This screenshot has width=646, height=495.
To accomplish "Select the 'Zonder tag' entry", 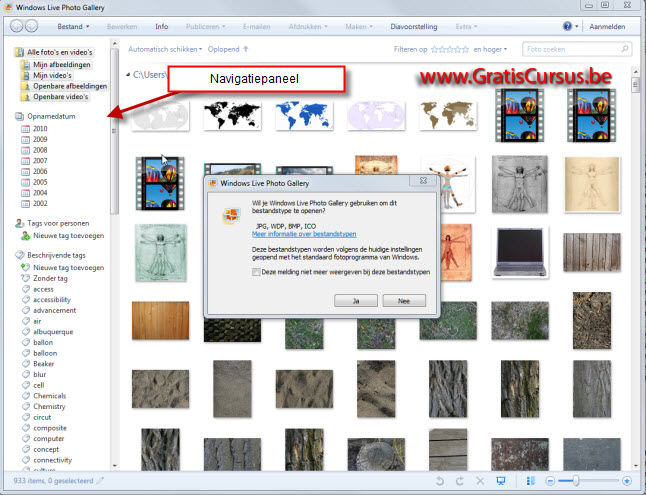I will [50, 278].
